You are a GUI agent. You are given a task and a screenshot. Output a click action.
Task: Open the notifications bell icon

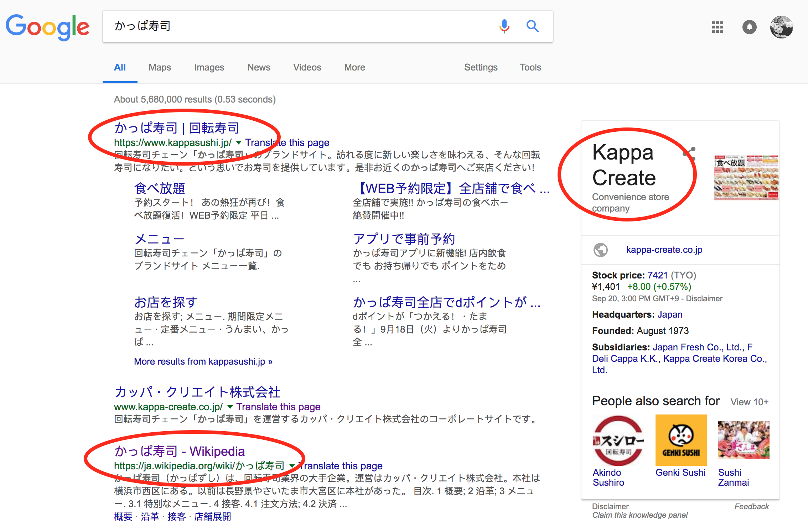(749, 27)
